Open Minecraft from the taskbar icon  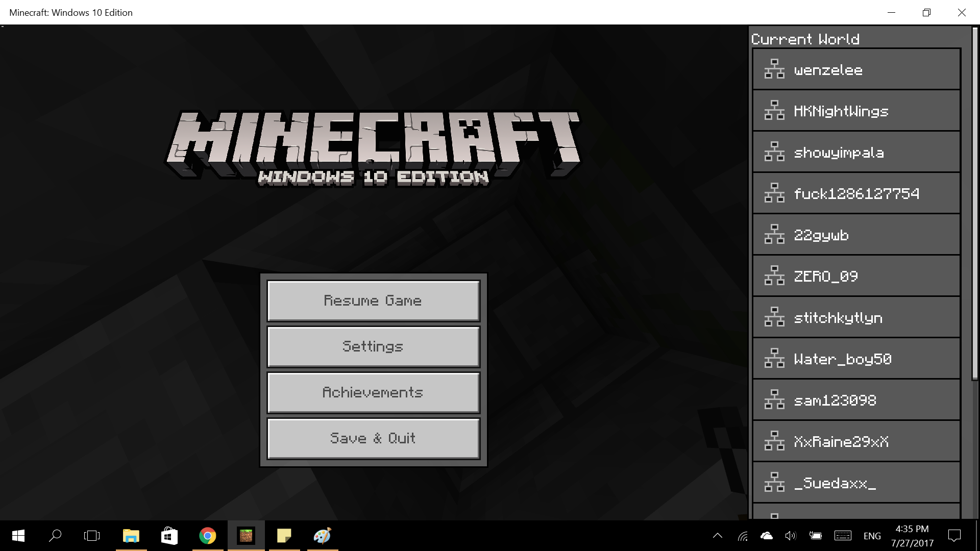point(246,536)
